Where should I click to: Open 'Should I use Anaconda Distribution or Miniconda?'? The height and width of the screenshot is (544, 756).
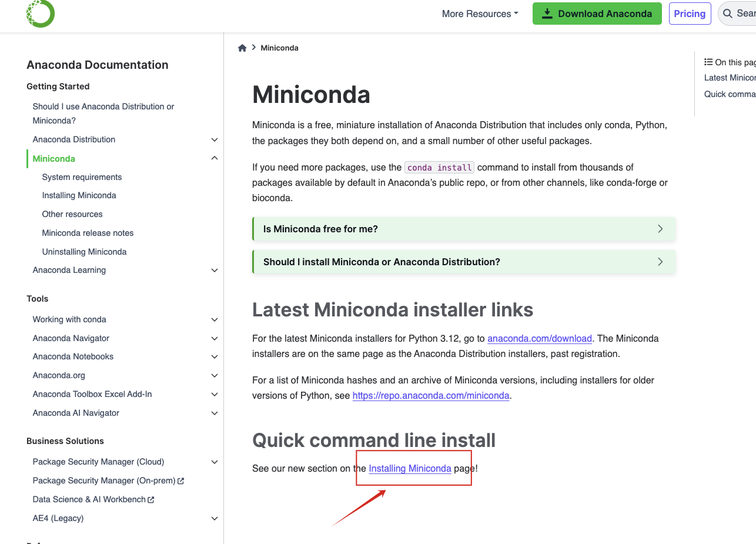tap(103, 114)
